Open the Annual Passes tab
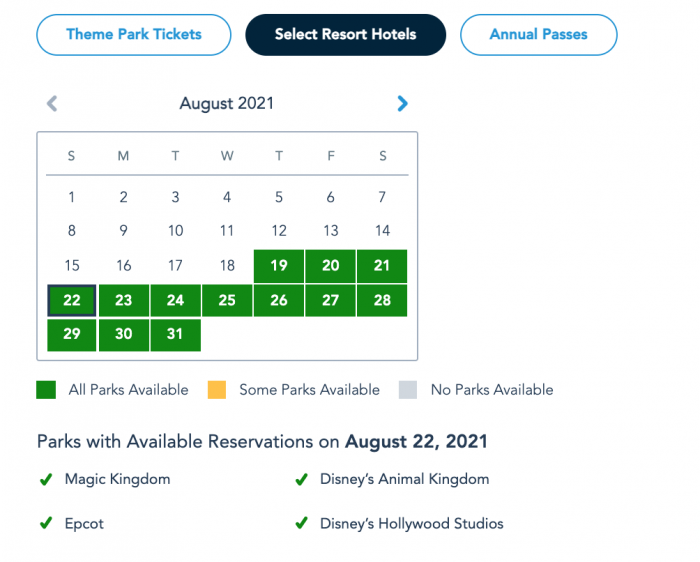The width and height of the screenshot is (700, 562). (538, 34)
